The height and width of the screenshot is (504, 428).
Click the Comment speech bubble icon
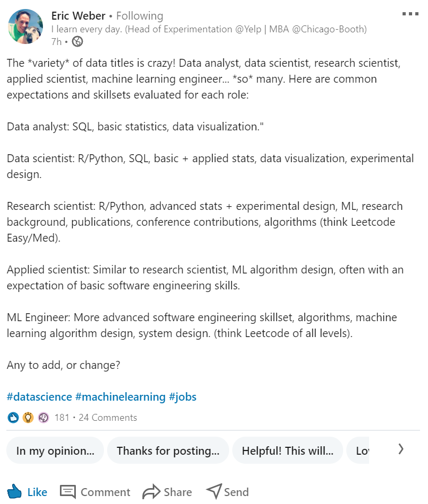coord(68,492)
